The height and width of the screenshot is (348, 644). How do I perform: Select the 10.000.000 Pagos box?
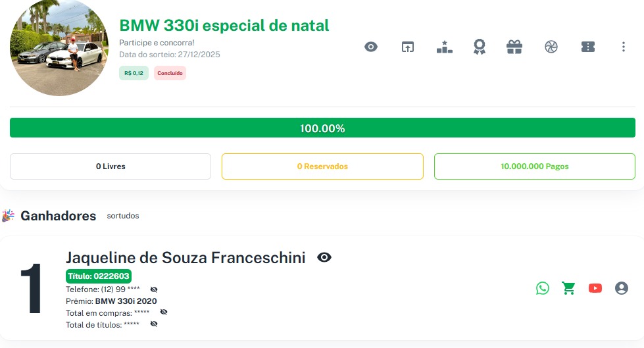pos(534,166)
